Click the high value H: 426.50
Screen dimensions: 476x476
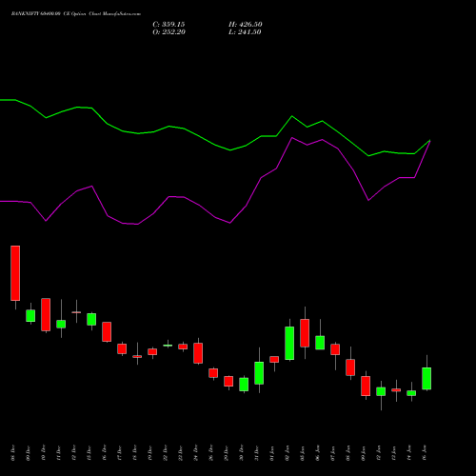(246, 25)
